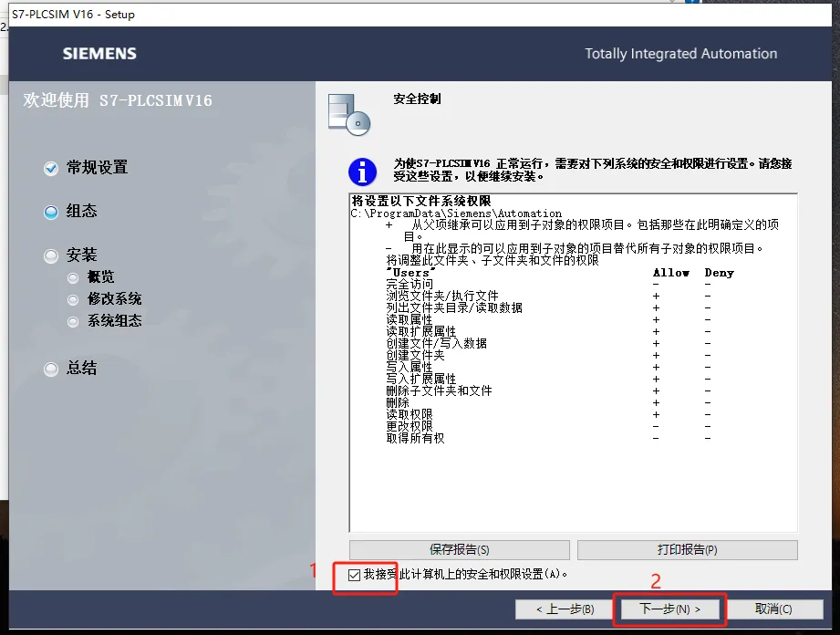Click the 删除子文件夹和文件 permission row
Image resolution: width=840 pixels, height=635 pixels.
point(548,390)
